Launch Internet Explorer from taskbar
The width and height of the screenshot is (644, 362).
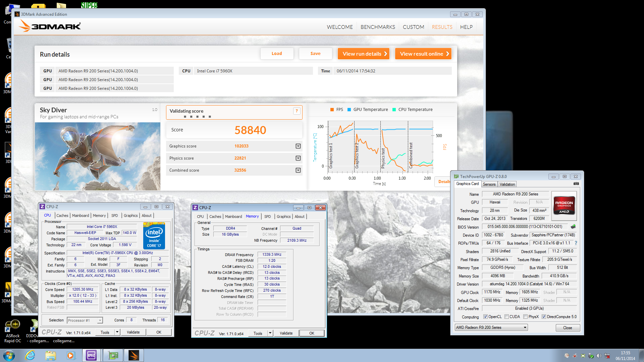[30, 355]
